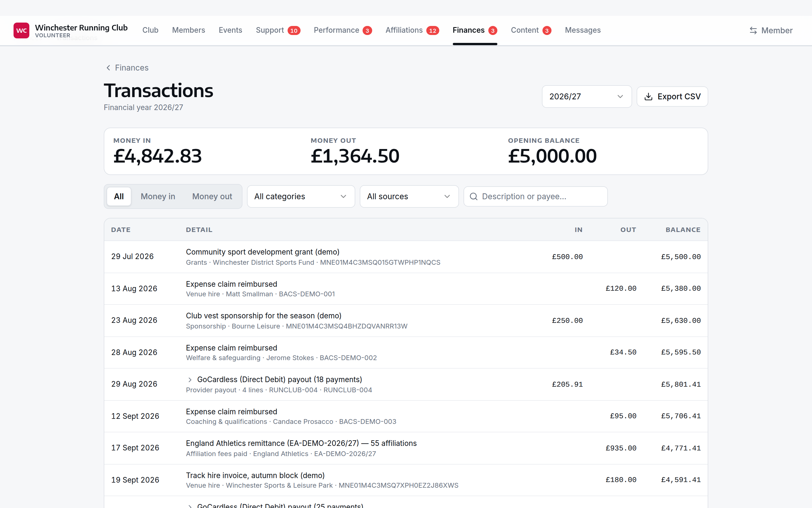Click the 13 Aug 2026 date cell
This screenshot has width=812, height=508.
click(x=134, y=289)
